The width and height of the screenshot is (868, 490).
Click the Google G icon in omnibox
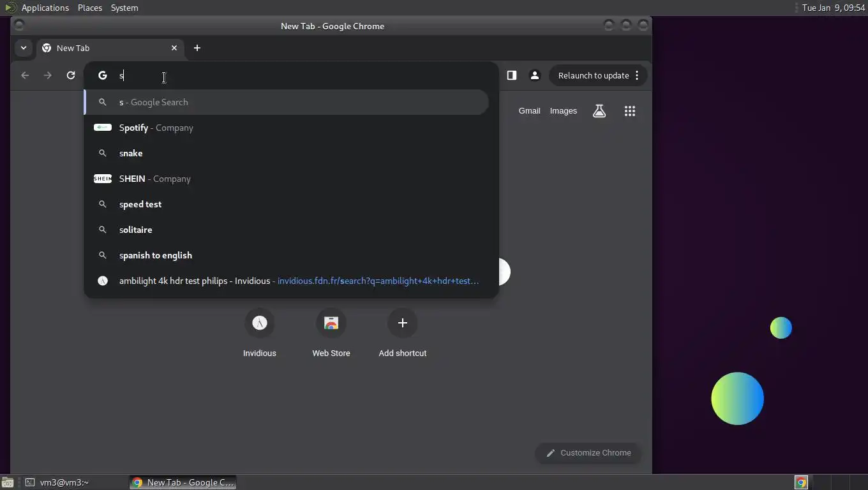102,75
